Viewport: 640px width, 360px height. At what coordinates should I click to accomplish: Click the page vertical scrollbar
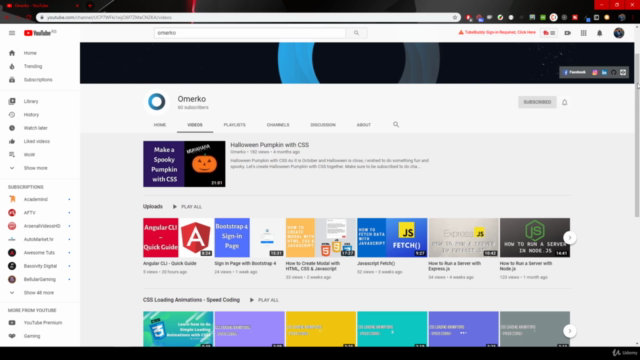[637, 135]
